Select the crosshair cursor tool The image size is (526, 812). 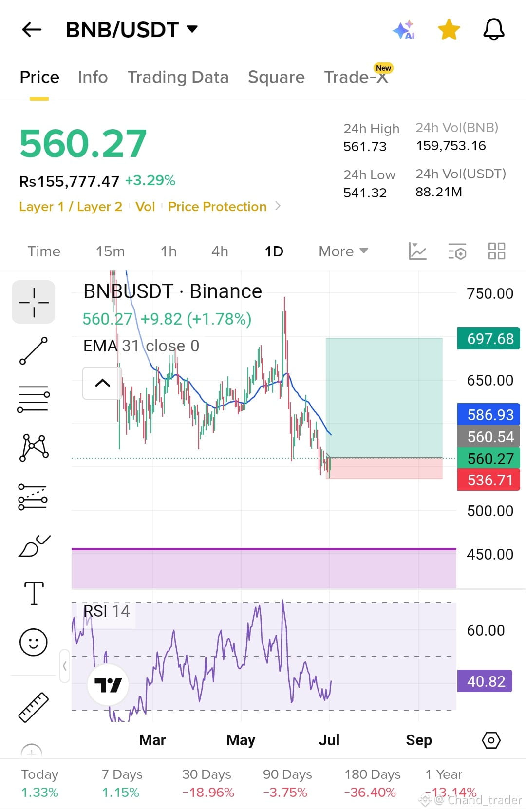(34, 302)
